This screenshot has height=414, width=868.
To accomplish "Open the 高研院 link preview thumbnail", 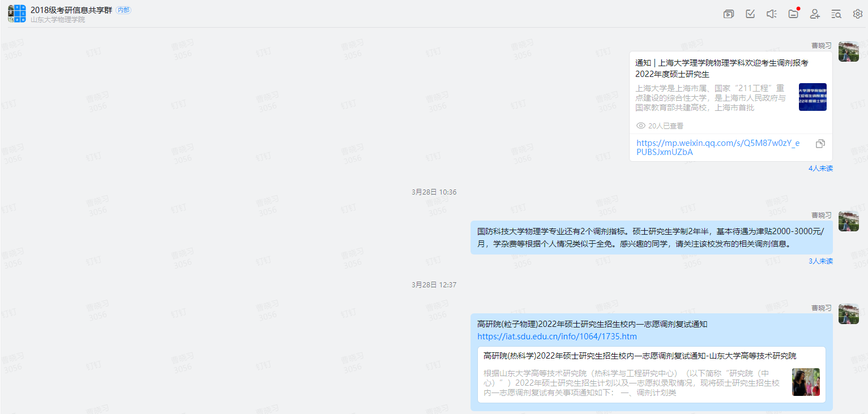I will (x=806, y=382).
